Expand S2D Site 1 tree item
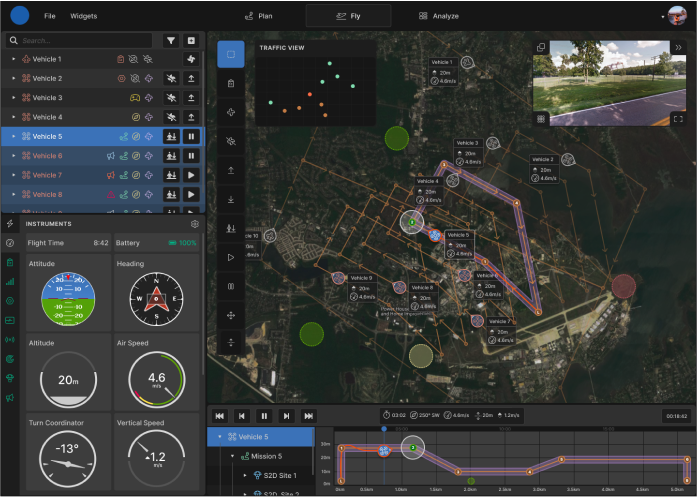This screenshot has width=697, height=497. [245, 475]
